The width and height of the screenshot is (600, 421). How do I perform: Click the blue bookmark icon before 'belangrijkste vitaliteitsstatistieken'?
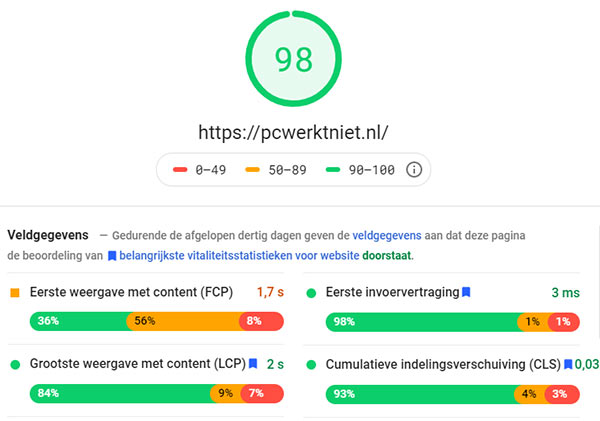112,256
